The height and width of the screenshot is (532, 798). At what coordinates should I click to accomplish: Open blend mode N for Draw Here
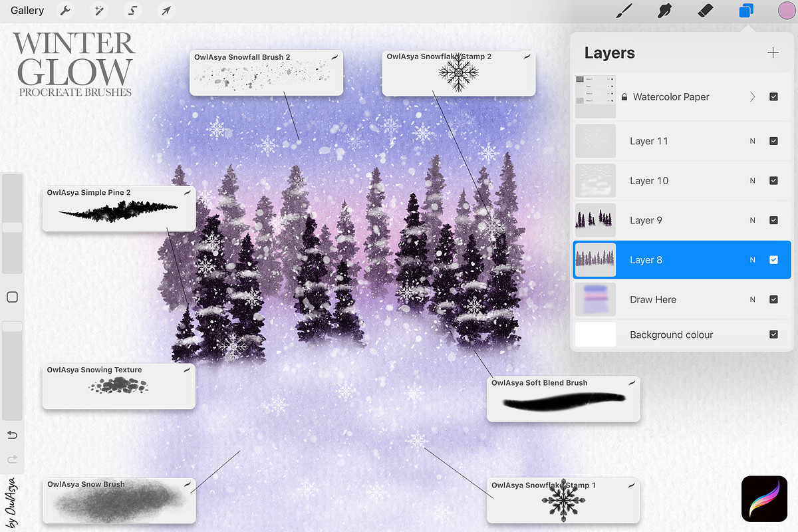point(753,299)
